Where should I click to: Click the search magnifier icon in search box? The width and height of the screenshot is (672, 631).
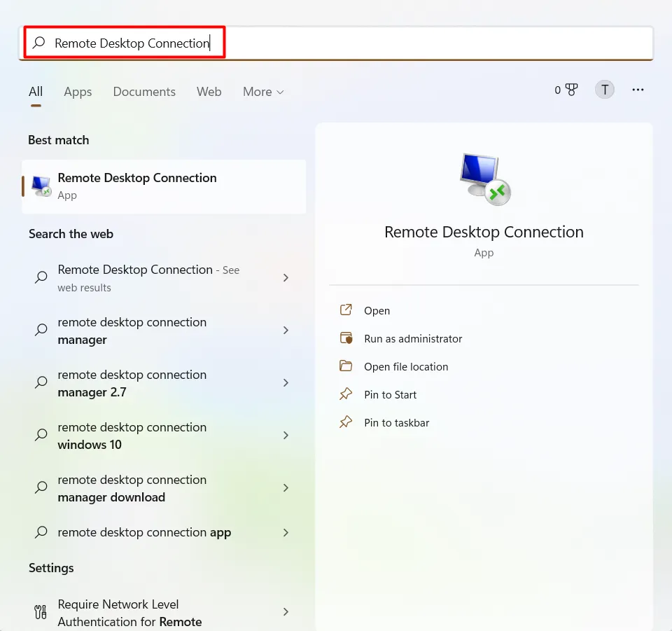39,43
